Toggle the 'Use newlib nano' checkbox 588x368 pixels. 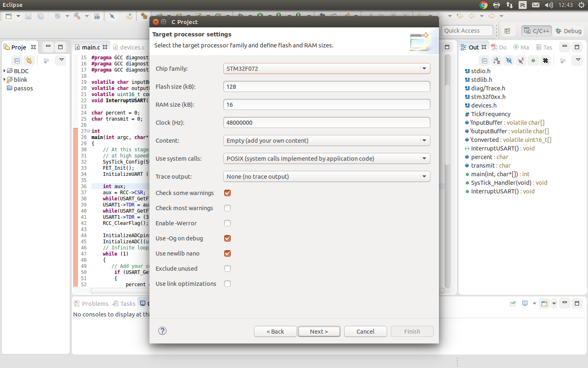click(227, 254)
